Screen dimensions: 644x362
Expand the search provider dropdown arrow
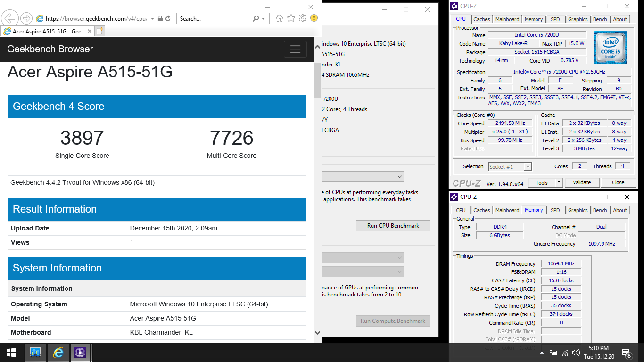[x=264, y=19]
